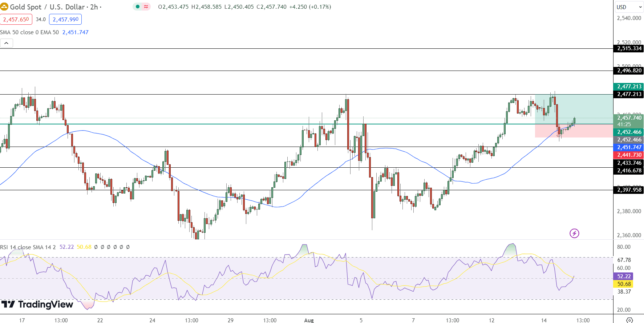The image size is (644, 323).
Task: Click the 14 date on time axis
Action: 544,320
